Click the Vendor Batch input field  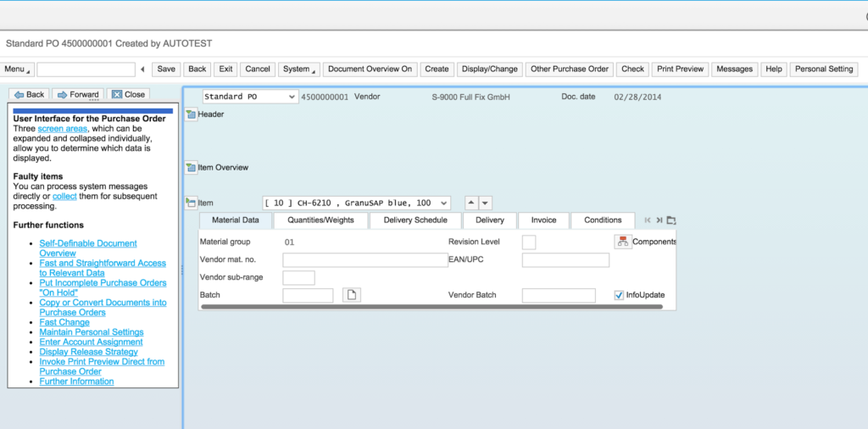559,296
